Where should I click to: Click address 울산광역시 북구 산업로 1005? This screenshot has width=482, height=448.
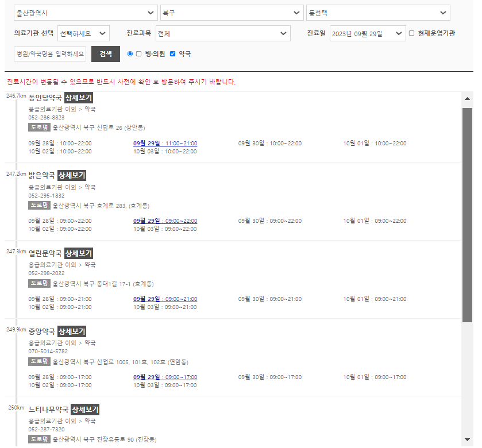click(120, 362)
